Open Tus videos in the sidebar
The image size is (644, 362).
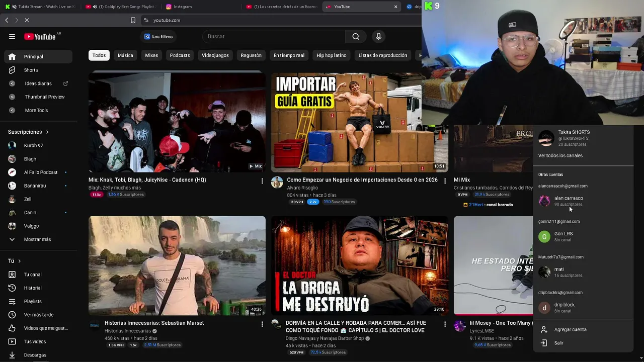38,341
